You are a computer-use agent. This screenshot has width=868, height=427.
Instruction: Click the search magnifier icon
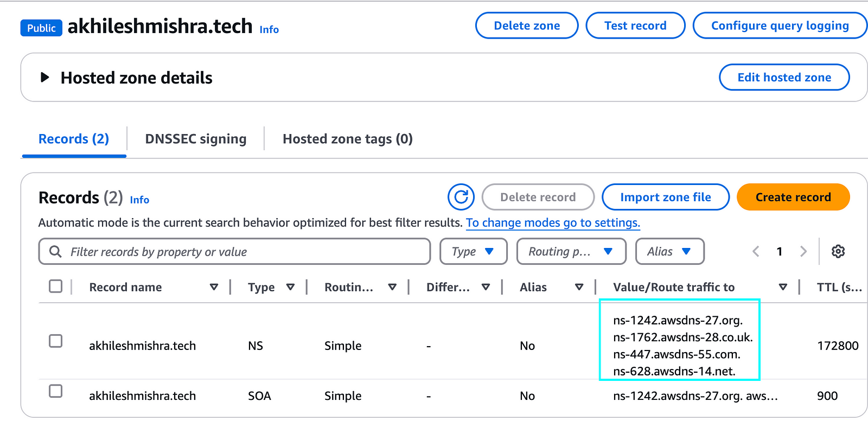[55, 251]
